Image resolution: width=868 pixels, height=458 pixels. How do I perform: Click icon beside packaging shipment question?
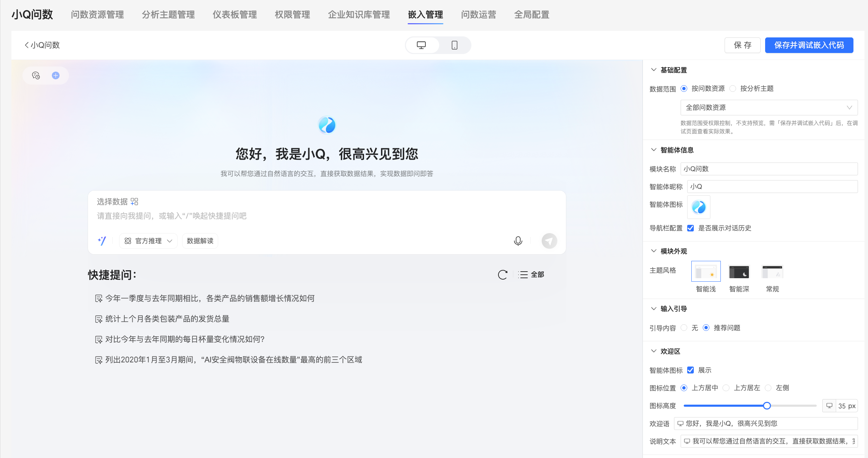[x=99, y=319]
